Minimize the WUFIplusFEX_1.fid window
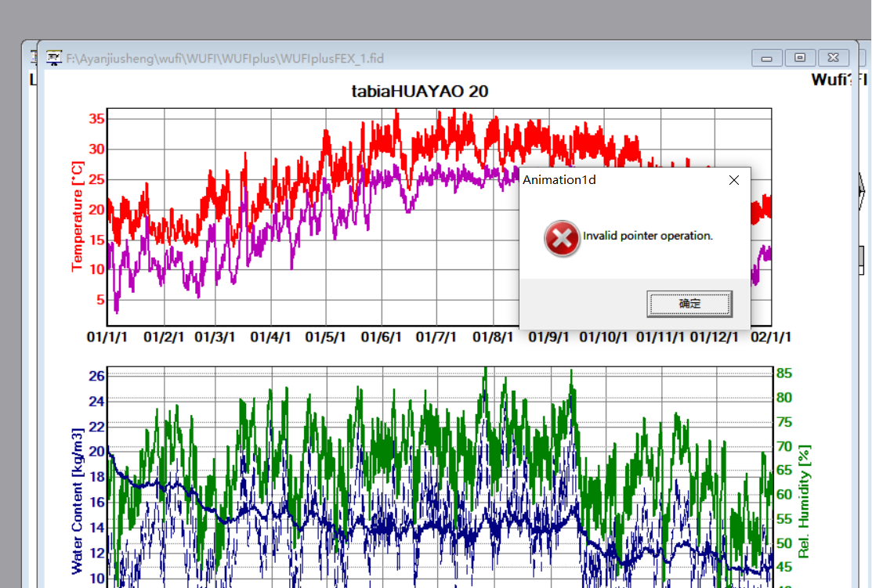This screenshot has height=588, width=872. click(767, 58)
